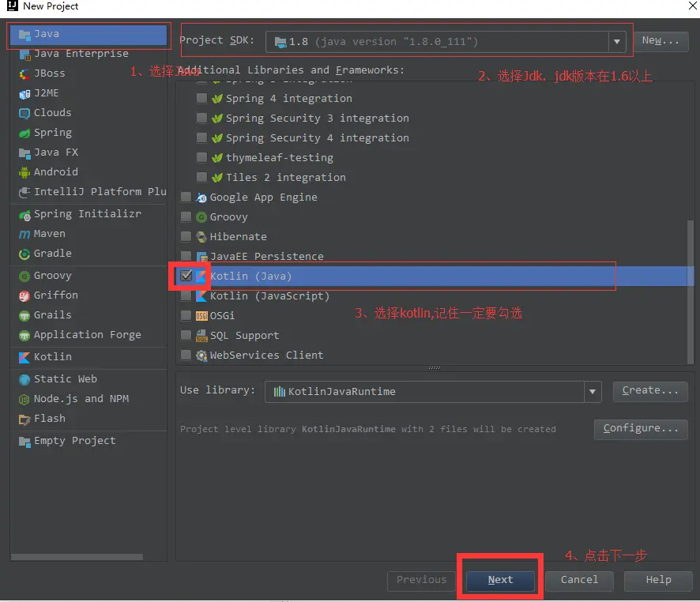Image resolution: width=700 pixels, height=602 pixels.
Task: Select Empty Project entry label
Action: click(x=74, y=441)
